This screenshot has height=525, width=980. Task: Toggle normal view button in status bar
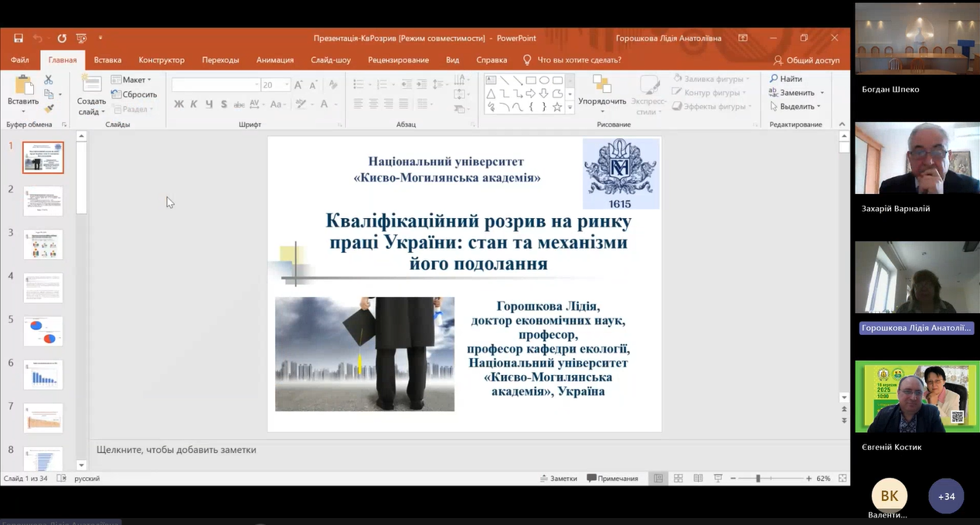click(658, 479)
